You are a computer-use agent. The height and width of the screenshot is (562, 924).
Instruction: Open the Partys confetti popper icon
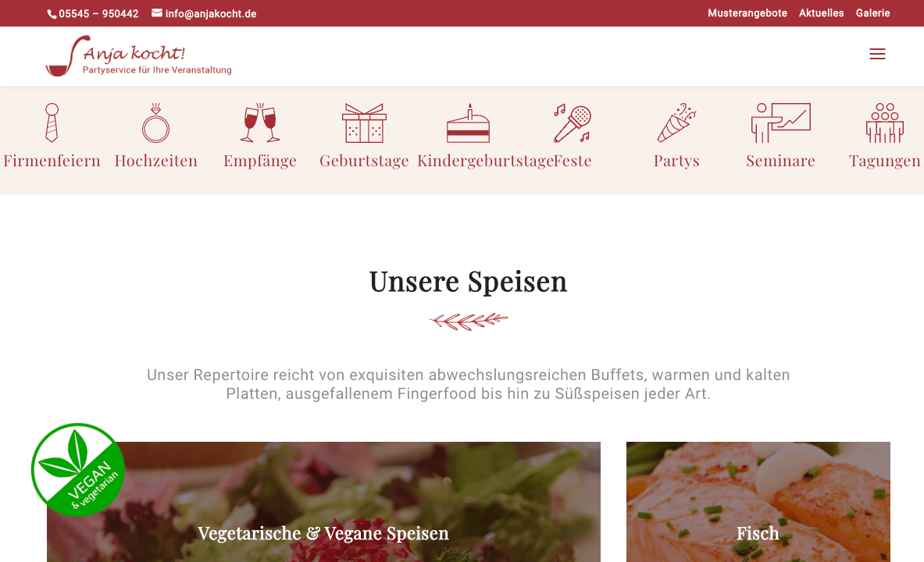(676, 123)
